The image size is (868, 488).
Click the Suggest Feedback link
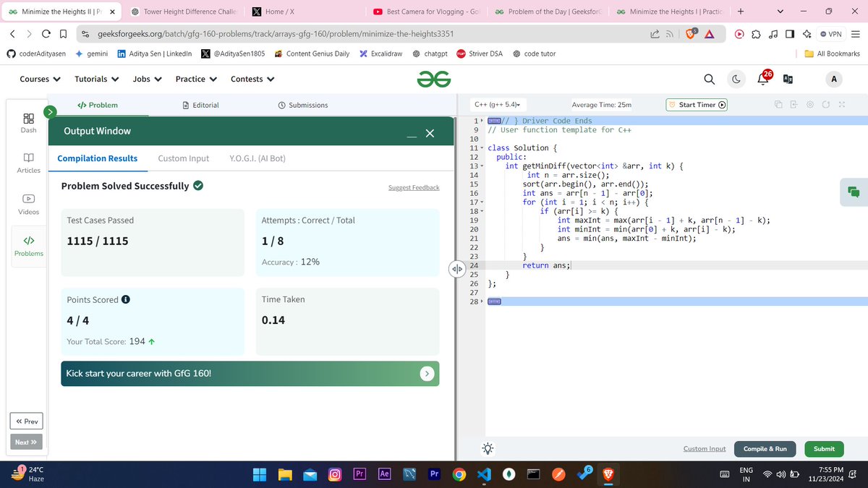pos(414,188)
